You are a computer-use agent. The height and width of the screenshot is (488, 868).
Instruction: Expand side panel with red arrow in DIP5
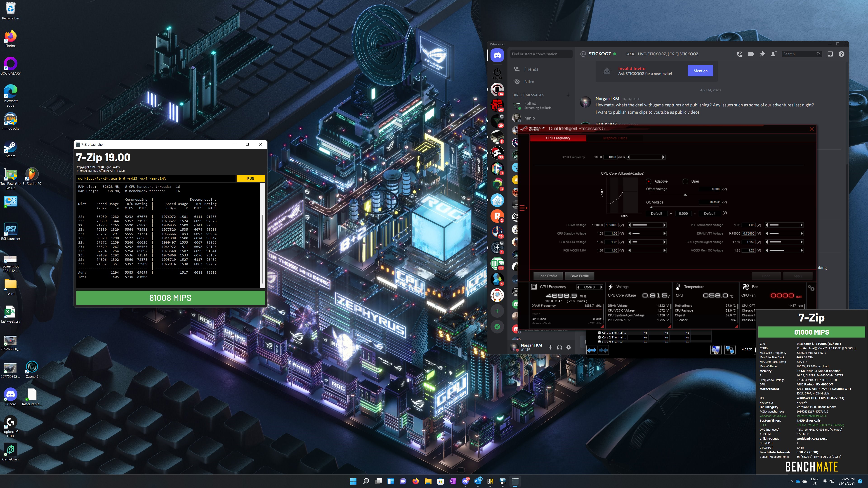tap(523, 208)
